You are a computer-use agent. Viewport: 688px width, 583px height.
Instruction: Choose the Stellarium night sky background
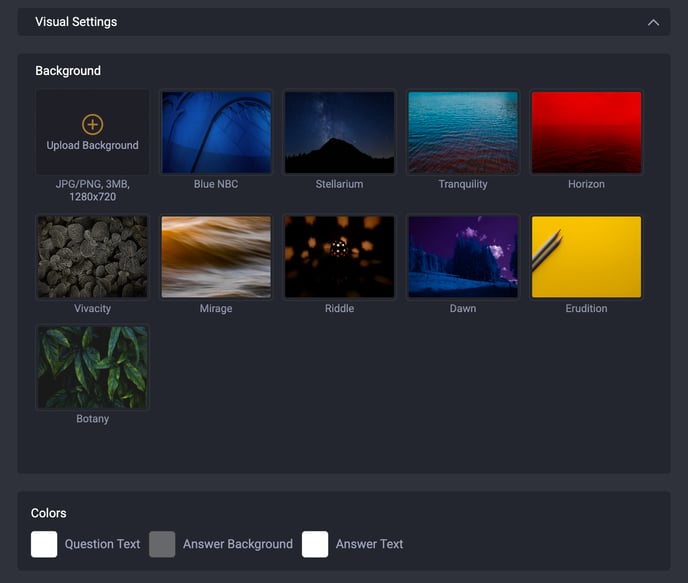click(339, 132)
